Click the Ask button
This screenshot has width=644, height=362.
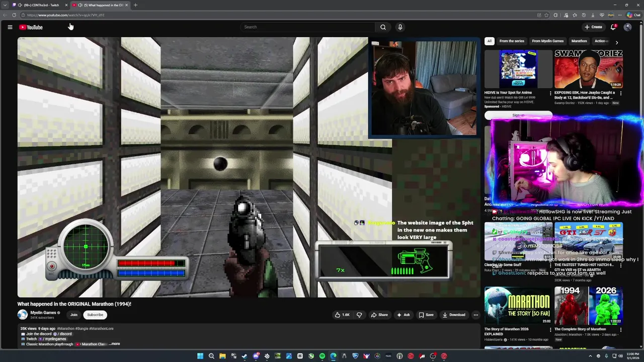[x=404, y=315]
